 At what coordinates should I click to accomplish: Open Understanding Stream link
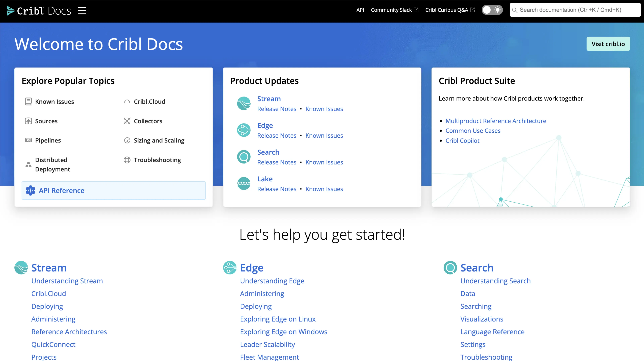coord(67,281)
